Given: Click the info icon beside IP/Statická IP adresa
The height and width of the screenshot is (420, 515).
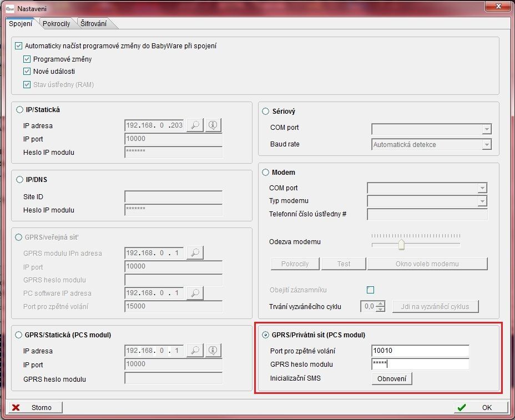Looking at the screenshot, I should click(213, 125).
